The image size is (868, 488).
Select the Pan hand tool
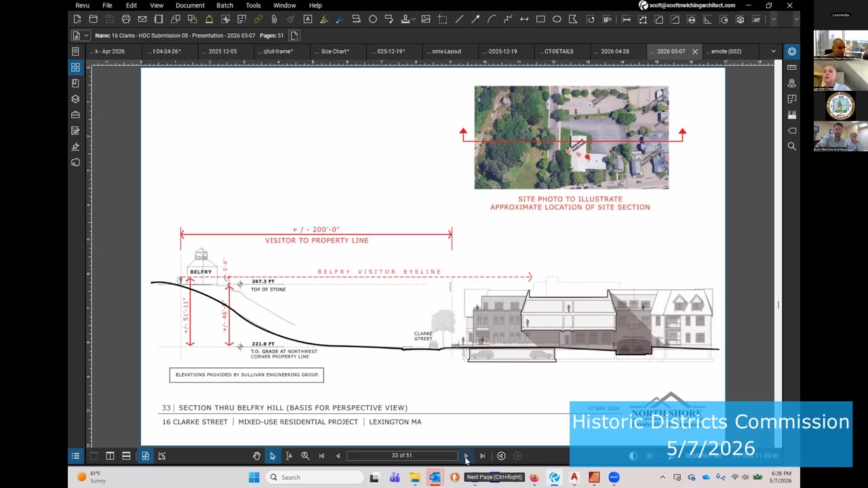[x=256, y=456]
